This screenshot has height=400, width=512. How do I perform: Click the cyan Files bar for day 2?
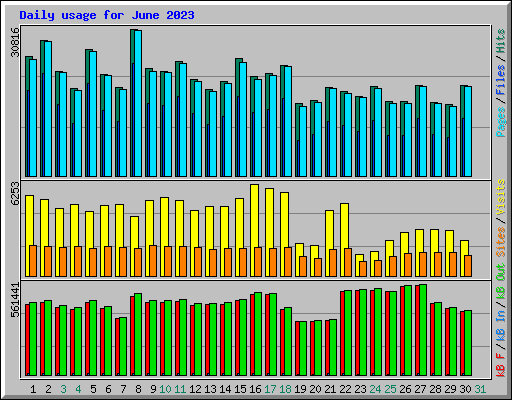coord(48,109)
